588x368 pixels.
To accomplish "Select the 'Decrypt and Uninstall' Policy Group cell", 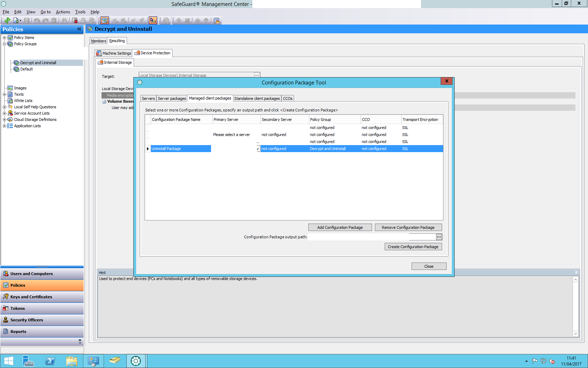I will coord(335,149).
